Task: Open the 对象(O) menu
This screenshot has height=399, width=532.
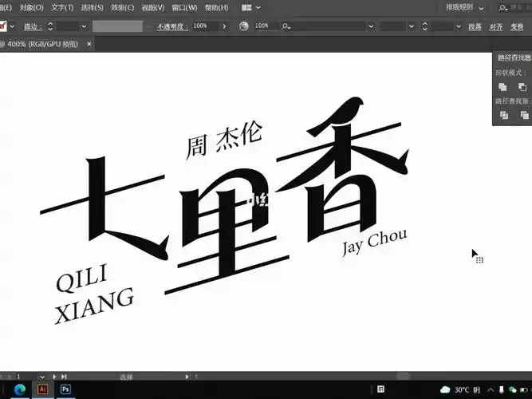Action: point(31,7)
